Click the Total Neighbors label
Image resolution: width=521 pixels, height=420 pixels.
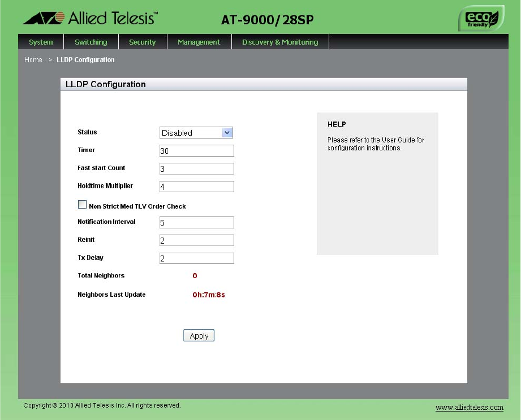tap(101, 275)
